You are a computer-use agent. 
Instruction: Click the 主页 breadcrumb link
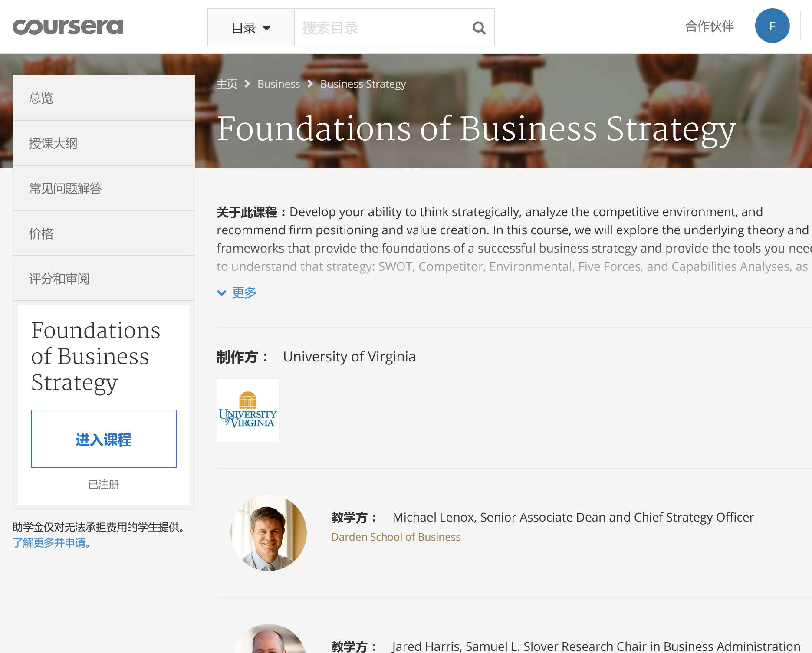tap(227, 84)
